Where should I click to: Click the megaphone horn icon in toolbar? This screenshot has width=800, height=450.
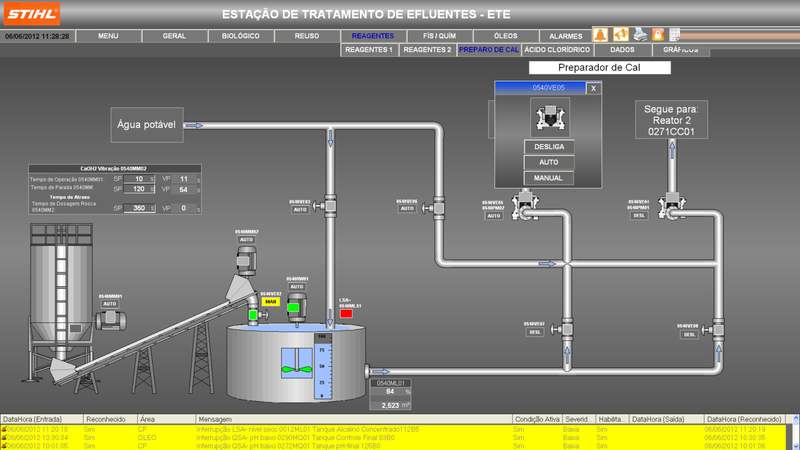coord(620,35)
